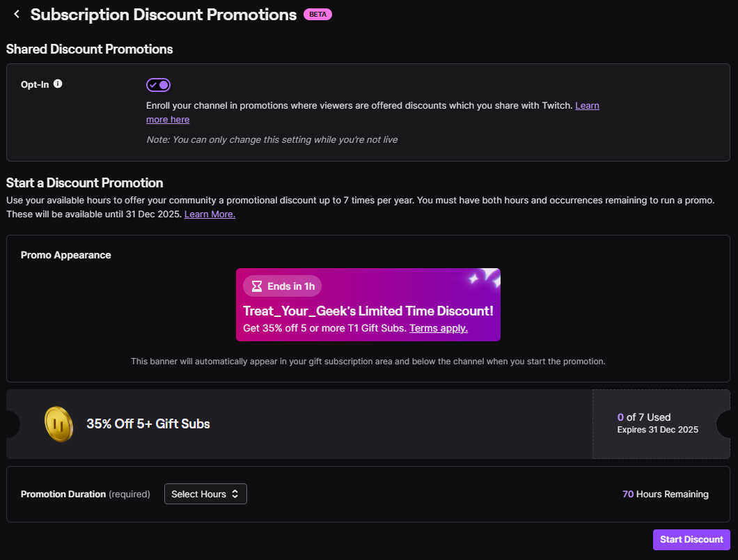Open the Select Hours dropdown

pyautogui.click(x=205, y=493)
